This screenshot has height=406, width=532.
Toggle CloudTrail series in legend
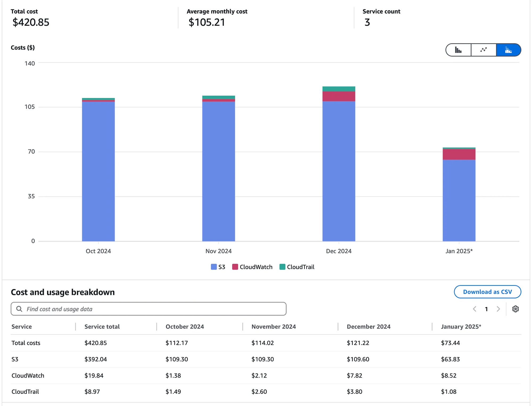pyautogui.click(x=297, y=267)
